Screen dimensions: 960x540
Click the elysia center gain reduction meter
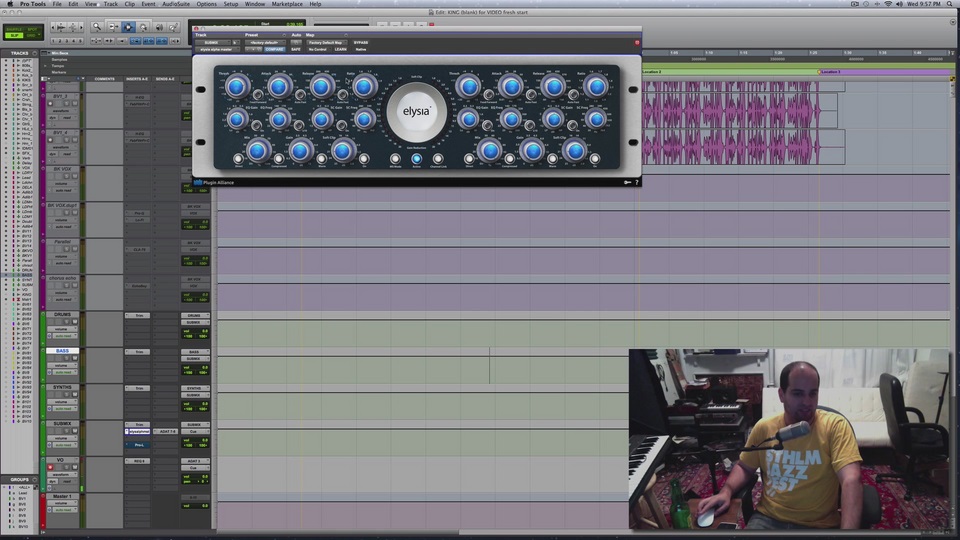(x=416, y=112)
